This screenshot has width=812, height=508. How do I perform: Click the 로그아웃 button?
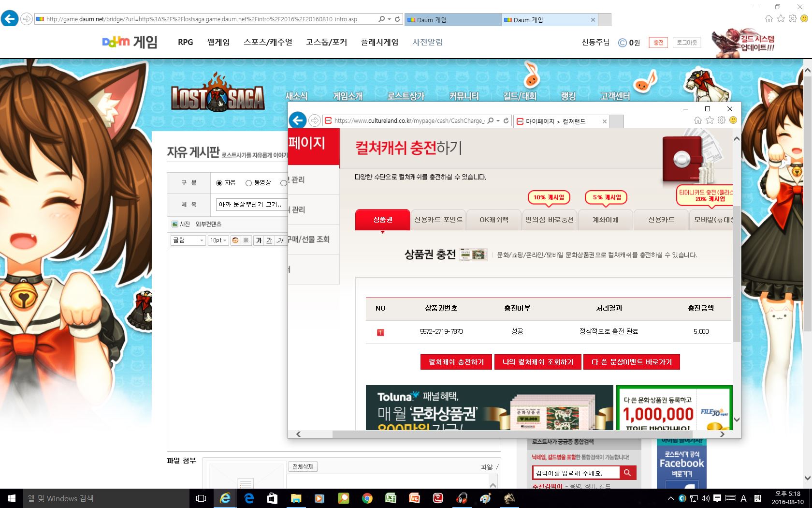[x=687, y=43]
